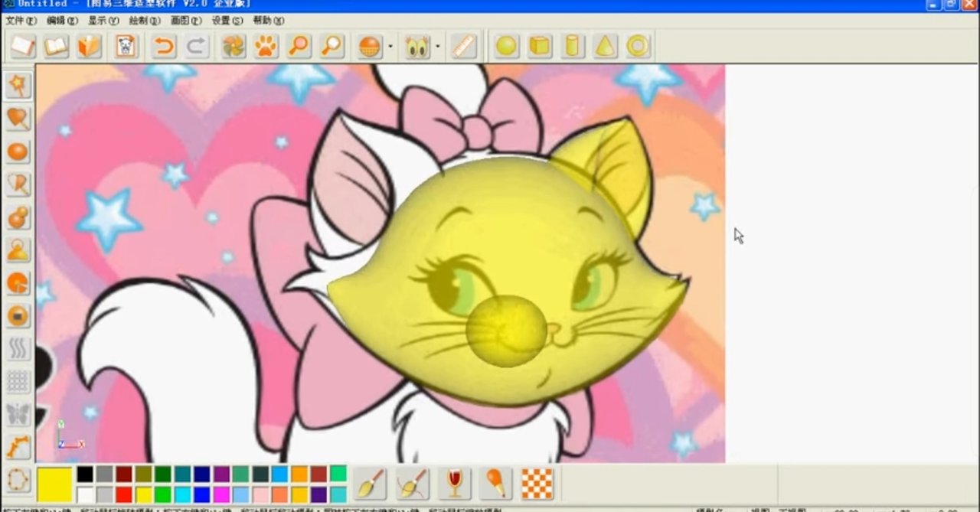Pick the cyan color swatch
980x512 pixels.
pos(182,494)
